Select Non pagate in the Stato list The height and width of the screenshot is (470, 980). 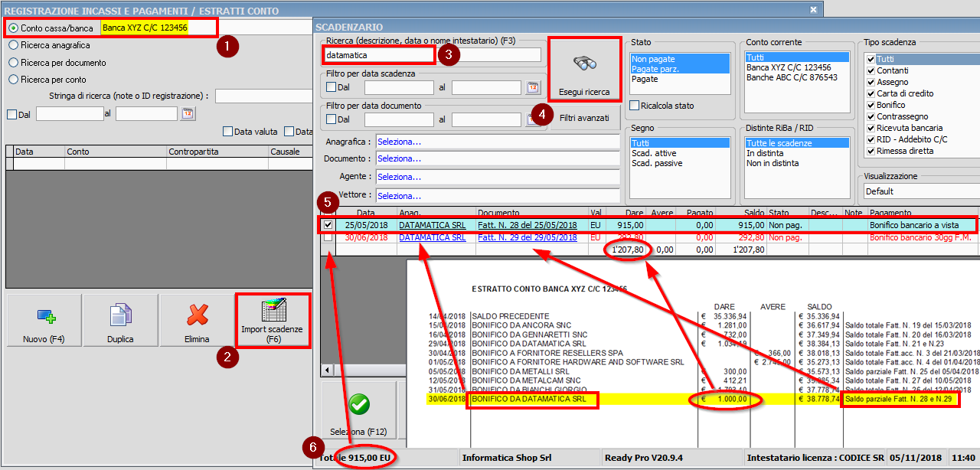pos(680,59)
